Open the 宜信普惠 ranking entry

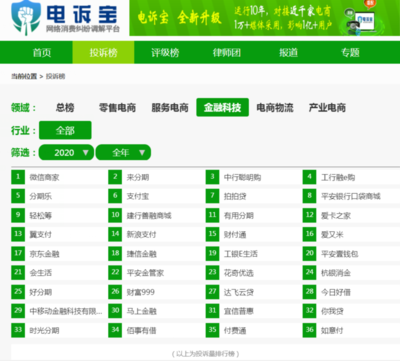(239, 311)
